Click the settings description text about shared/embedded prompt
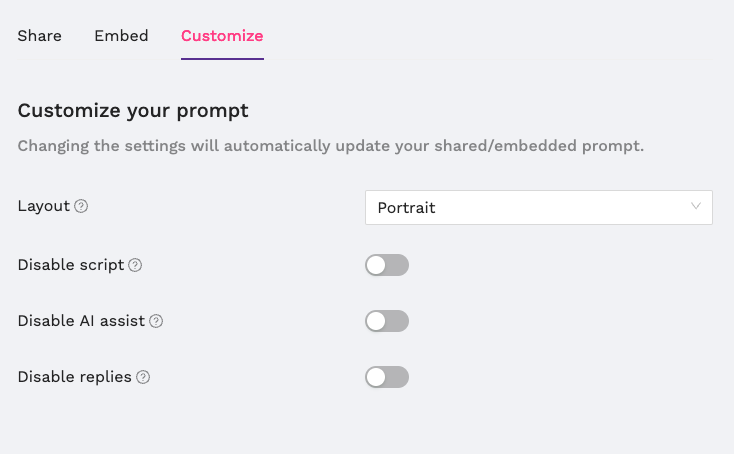This screenshot has height=454, width=734. [x=330, y=146]
